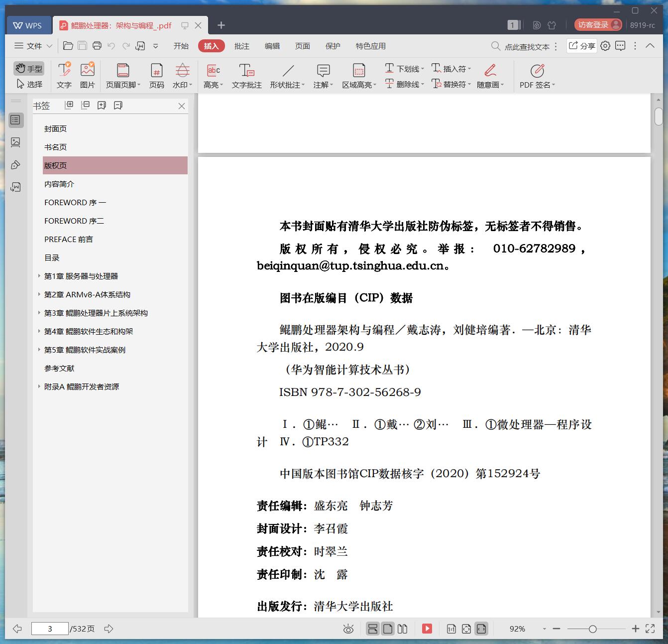This screenshot has width=668, height=644.
Task: Zoom in with the plus button
Action: [635, 629]
